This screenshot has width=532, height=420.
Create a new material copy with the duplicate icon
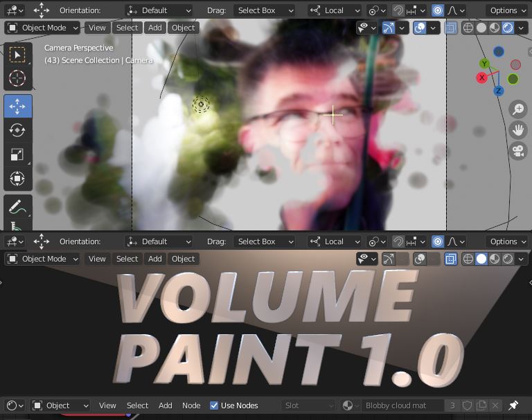[481, 405]
